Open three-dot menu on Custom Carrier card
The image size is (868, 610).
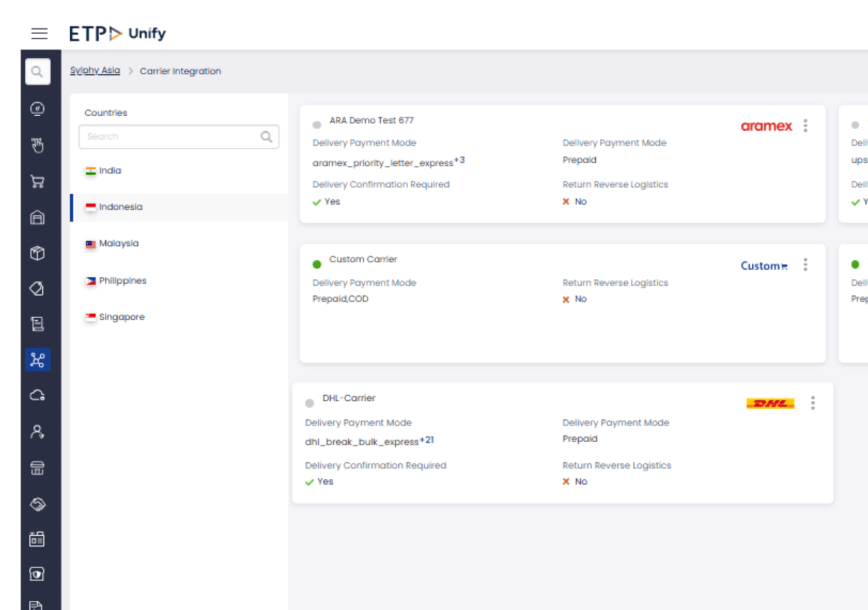pos(806,264)
